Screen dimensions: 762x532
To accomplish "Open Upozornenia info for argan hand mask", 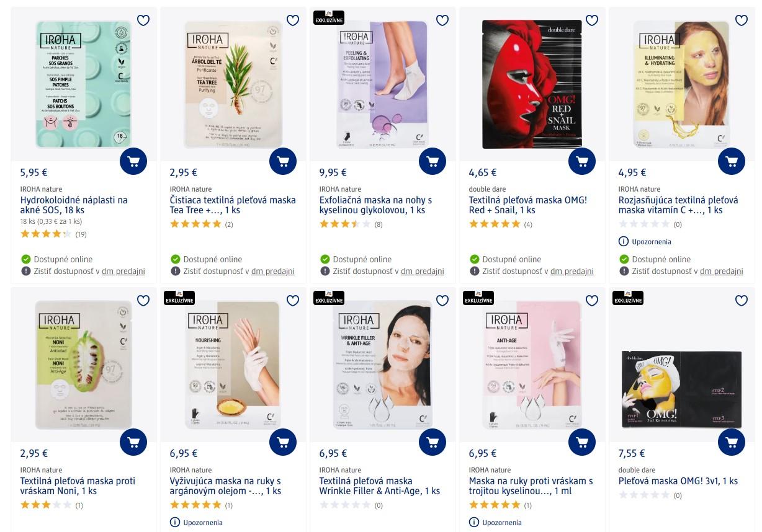I will pos(196,523).
